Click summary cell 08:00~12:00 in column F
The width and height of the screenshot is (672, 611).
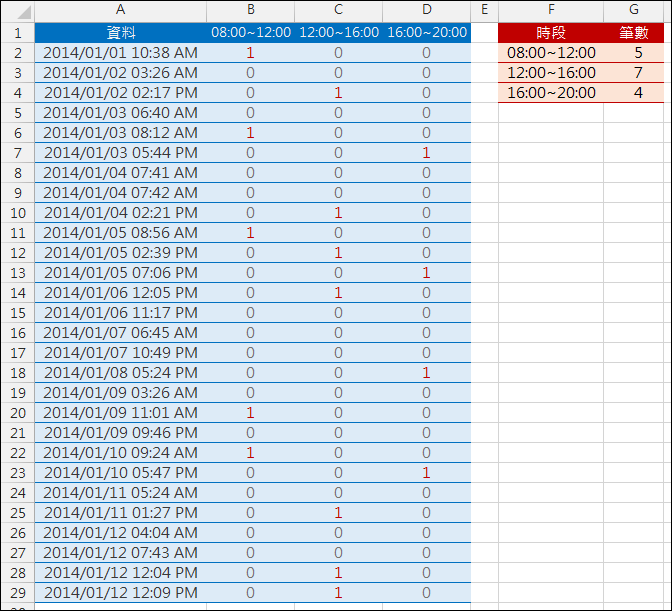(x=551, y=53)
